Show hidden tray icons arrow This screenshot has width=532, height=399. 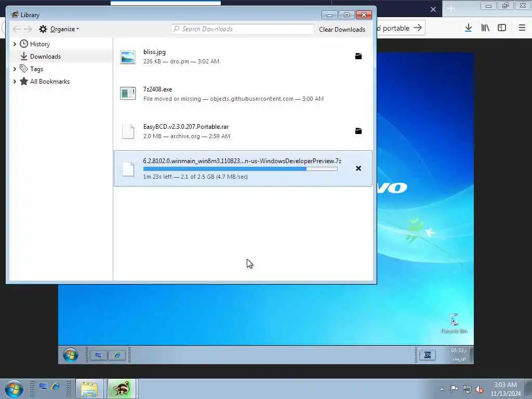[x=442, y=389]
